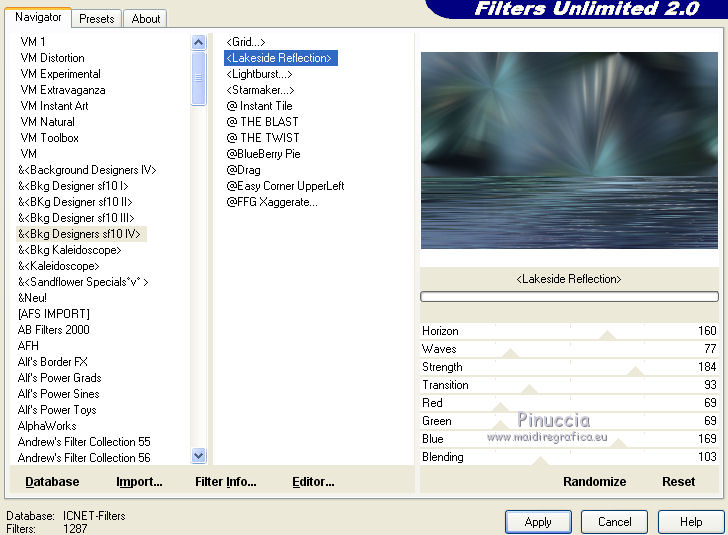
Task: Click Randomize to shuffle filter settings
Action: (x=594, y=482)
